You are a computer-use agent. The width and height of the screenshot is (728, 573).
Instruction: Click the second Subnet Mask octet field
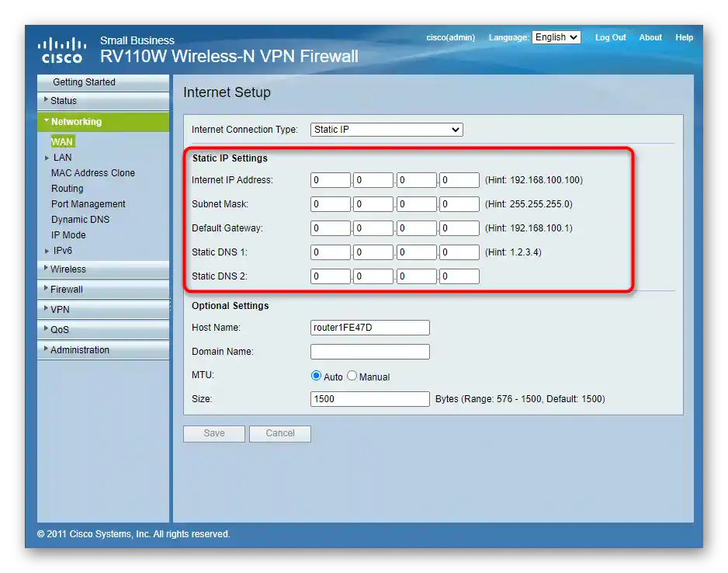373,204
